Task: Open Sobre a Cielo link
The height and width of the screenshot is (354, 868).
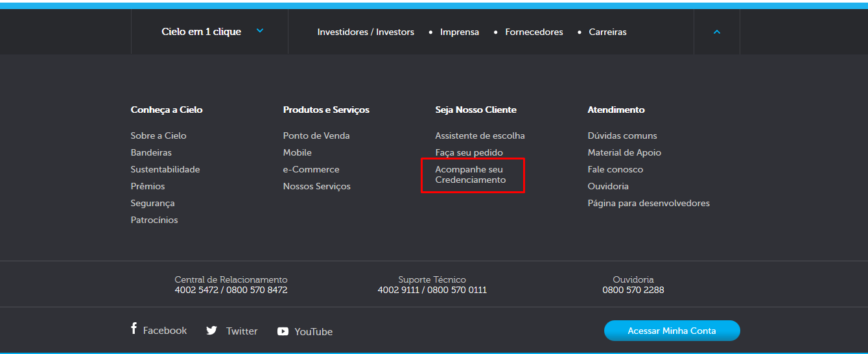Action: coord(158,136)
